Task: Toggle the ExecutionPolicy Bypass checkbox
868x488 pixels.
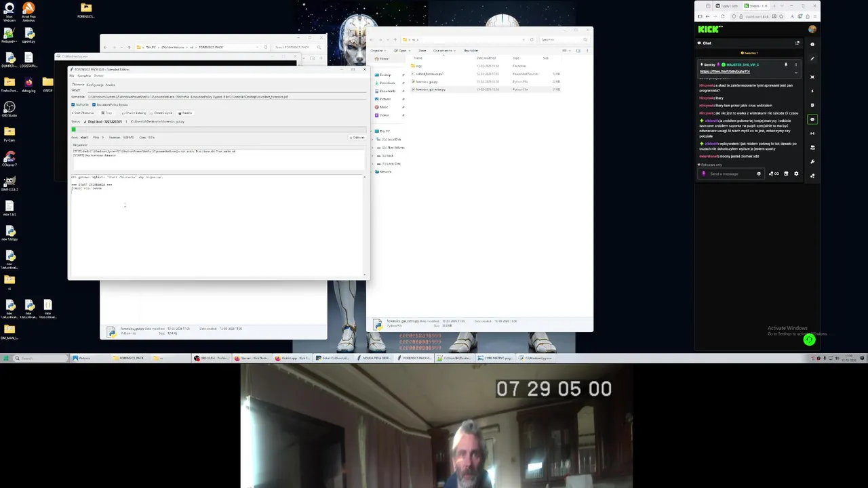Action: pos(94,105)
